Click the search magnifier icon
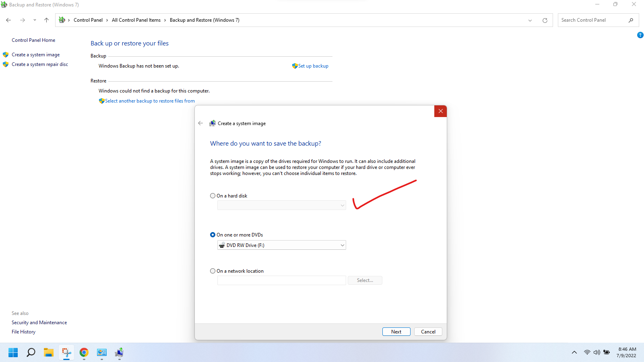Viewport: 644px width, 362px height. point(631,20)
